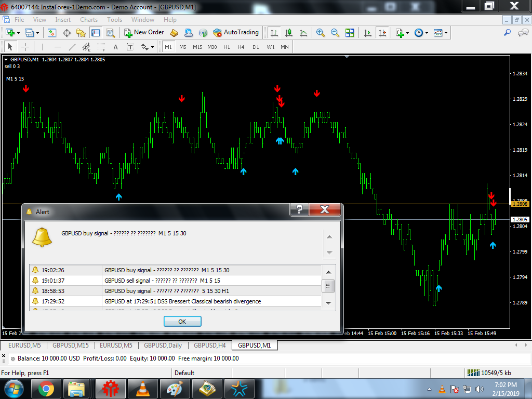This screenshot has height=399, width=532.
Task: Select the crosshair cursor tool
Action: pos(25,47)
